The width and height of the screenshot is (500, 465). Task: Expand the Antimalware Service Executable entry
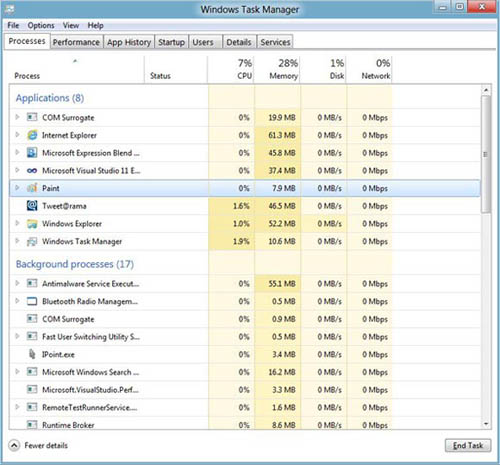17,283
